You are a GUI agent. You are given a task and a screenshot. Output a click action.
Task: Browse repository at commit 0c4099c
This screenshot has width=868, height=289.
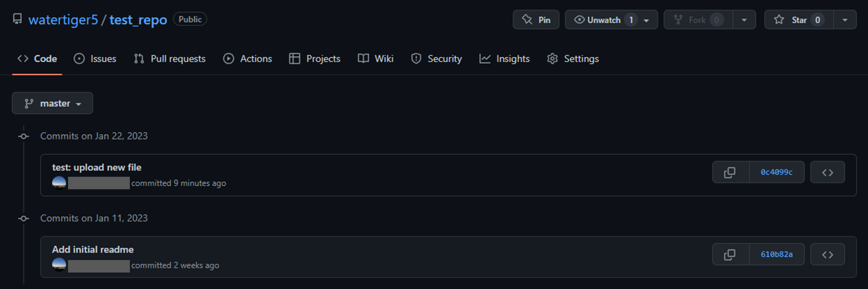click(827, 172)
